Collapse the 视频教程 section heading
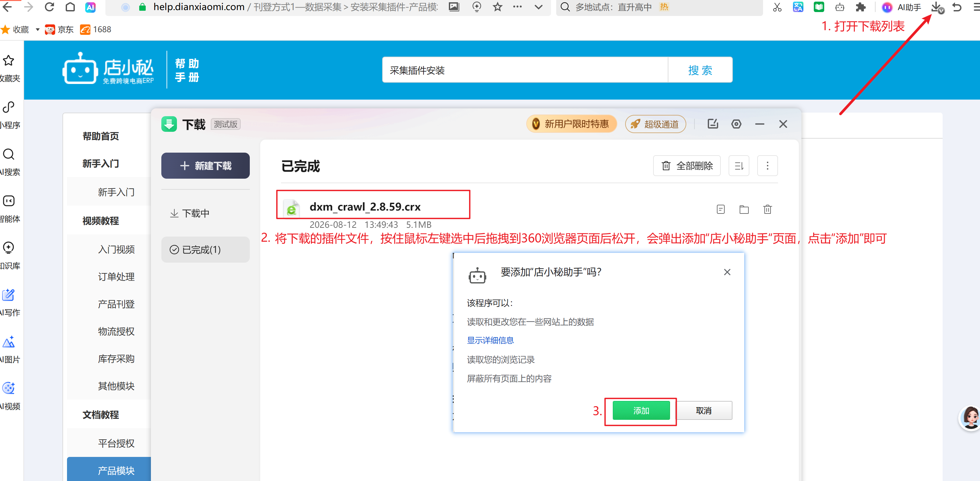This screenshot has height=481, width=980. click(101, 221)
